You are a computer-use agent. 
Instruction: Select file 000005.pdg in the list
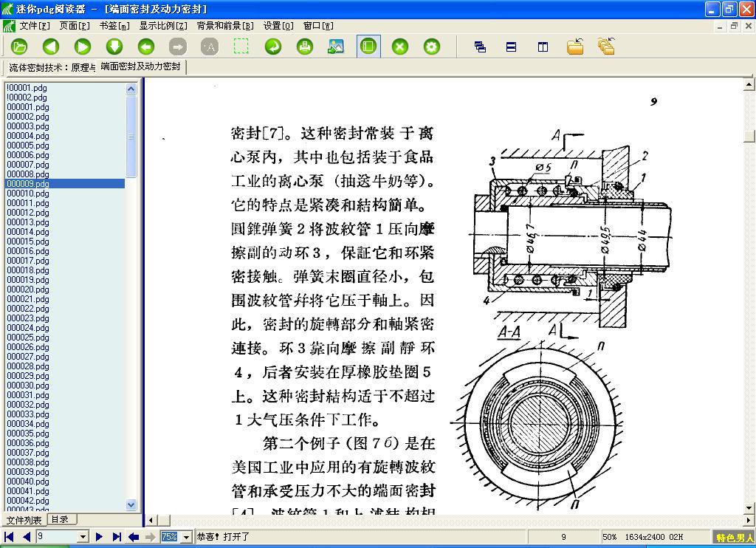pyautogui.click(x=28, y=145)
